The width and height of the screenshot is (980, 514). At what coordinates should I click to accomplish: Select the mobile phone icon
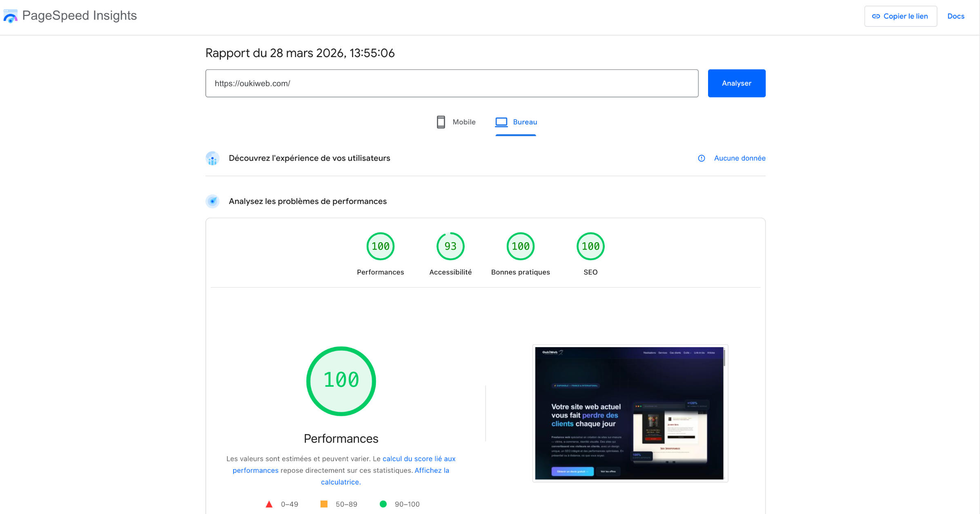441,122
